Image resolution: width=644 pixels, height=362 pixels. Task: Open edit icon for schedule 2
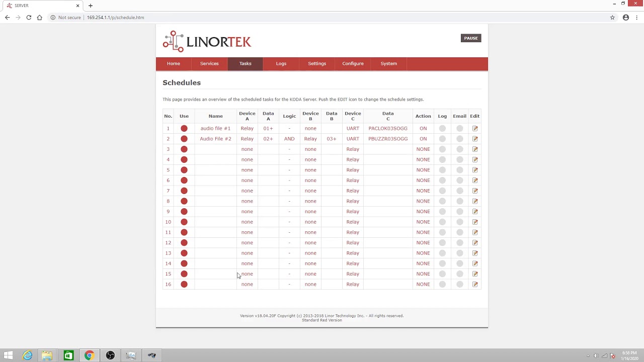click(x=475, y=139)
